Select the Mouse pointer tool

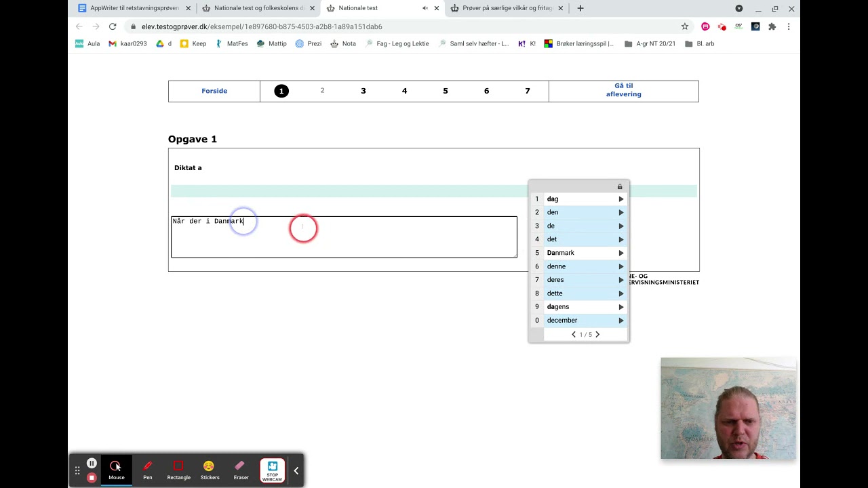pyautogui.click(x=116, y=470)
